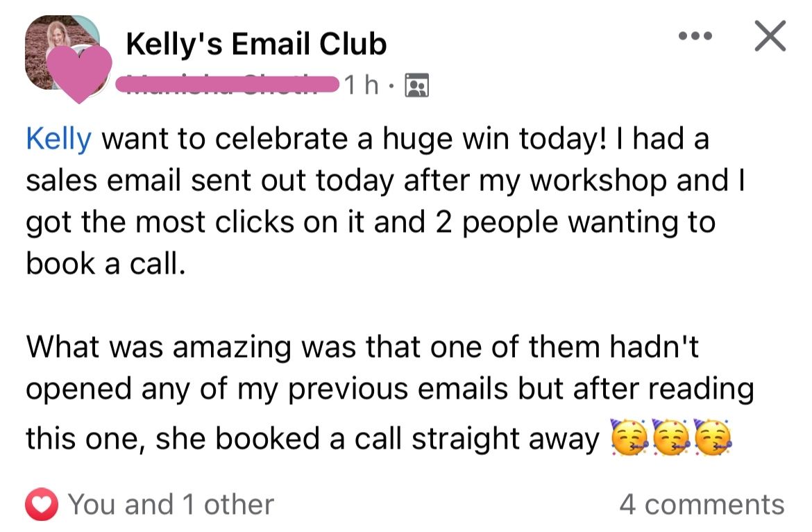Viewport: 812px width, 532px height.
Task: Open the Kelly's Email Club group page
Action: point(256,44)
